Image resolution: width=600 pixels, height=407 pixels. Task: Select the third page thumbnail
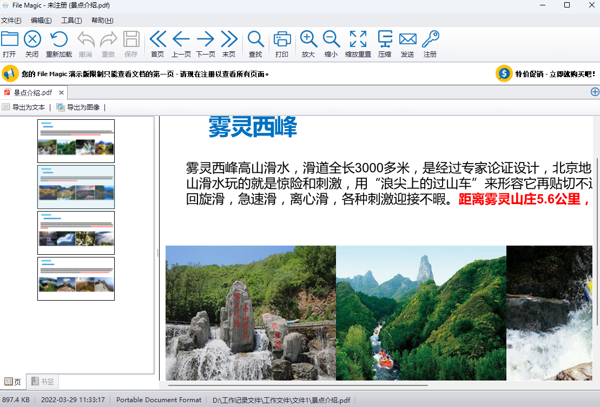[x=76, y=232]
